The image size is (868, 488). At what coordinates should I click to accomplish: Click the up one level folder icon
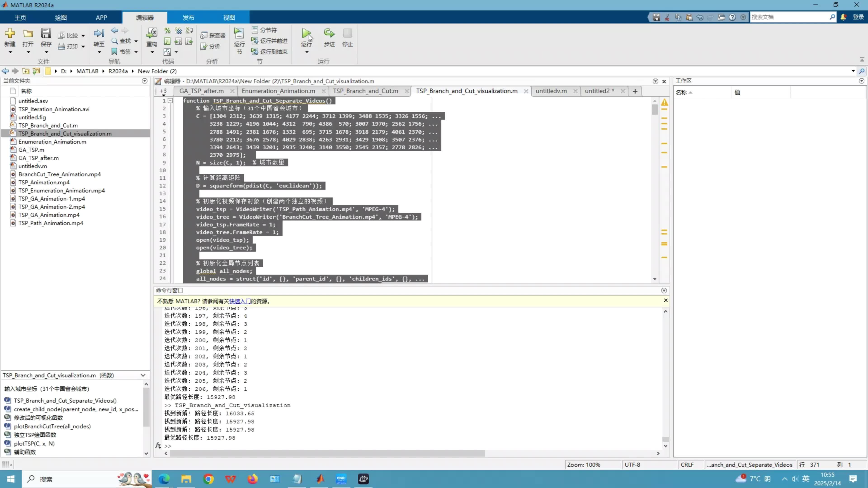click(26, 71)
